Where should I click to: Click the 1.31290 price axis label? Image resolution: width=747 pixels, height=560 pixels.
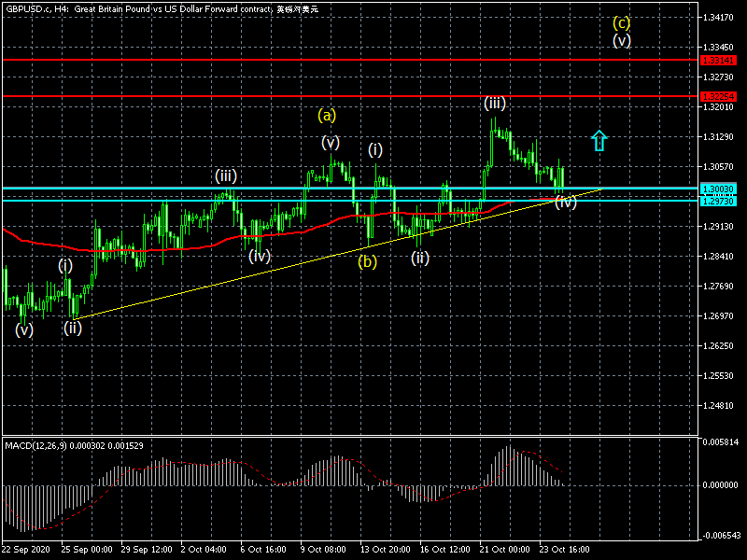click(718, 137)
